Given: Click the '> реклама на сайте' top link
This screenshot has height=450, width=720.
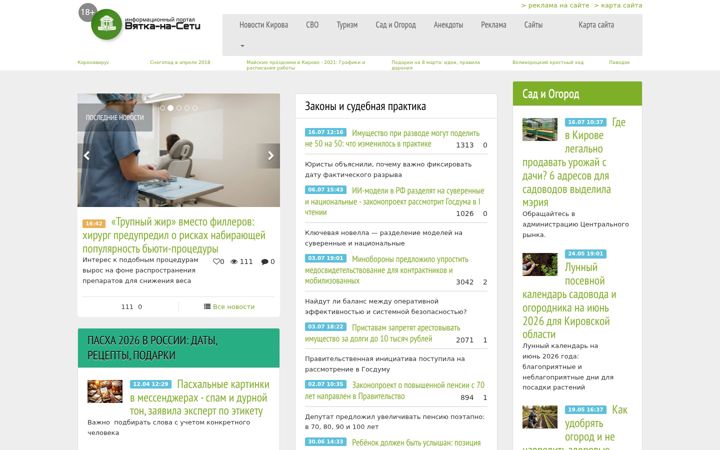Looking at the screenshot, I should point(555,6).
